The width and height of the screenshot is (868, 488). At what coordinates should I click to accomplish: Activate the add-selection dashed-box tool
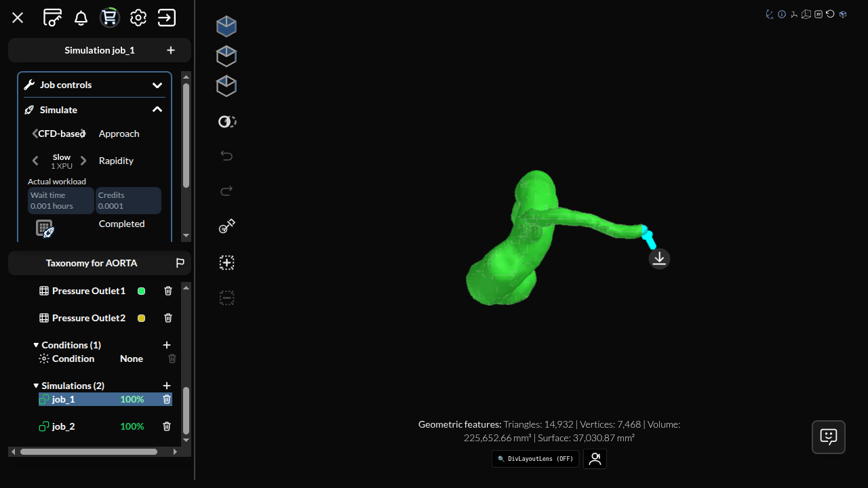pyautogui.click(x=226, y=262)
